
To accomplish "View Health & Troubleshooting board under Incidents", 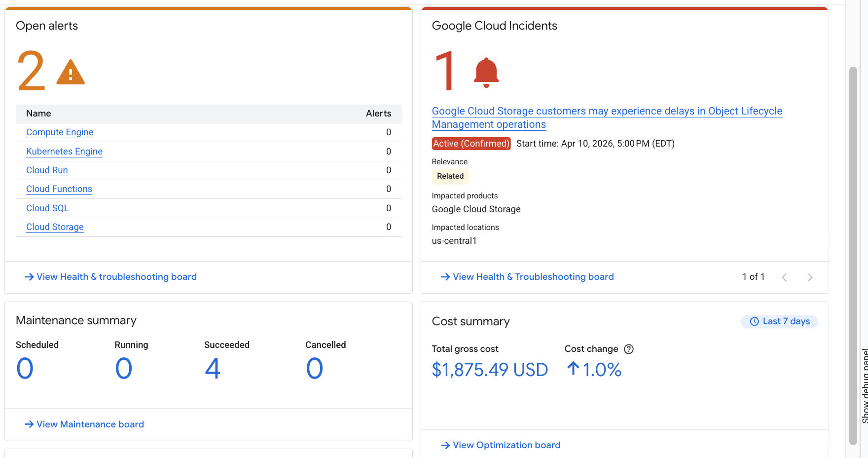I will pyautogui.click(x=527, y=277).
